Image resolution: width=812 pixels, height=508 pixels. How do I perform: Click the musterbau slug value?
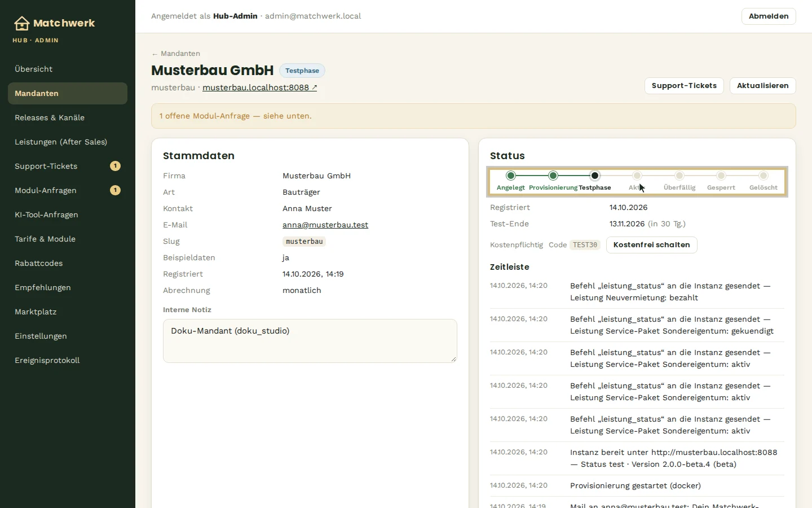[x=304, y=242]
